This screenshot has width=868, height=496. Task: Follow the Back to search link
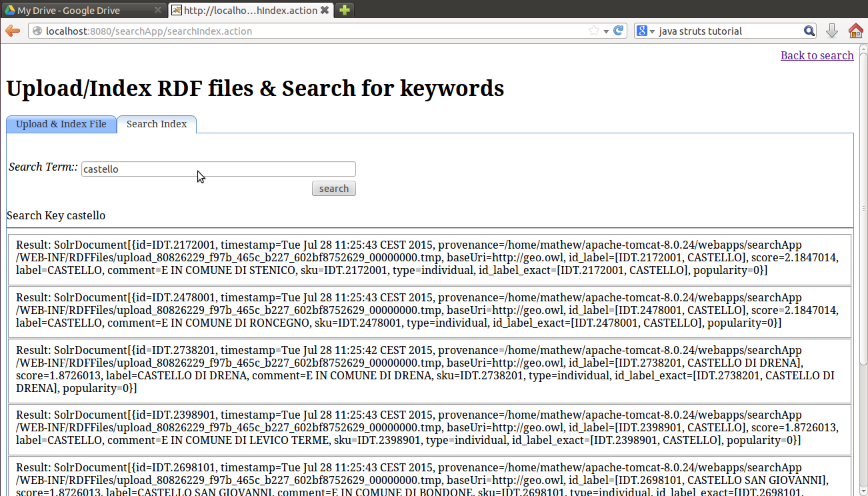pos(817,55)
